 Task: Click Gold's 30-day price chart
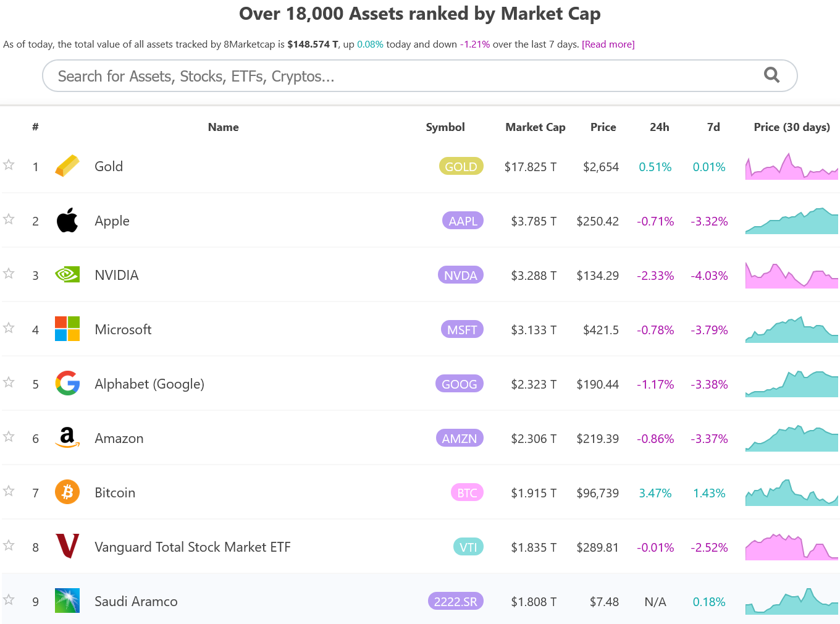point(792,166)
